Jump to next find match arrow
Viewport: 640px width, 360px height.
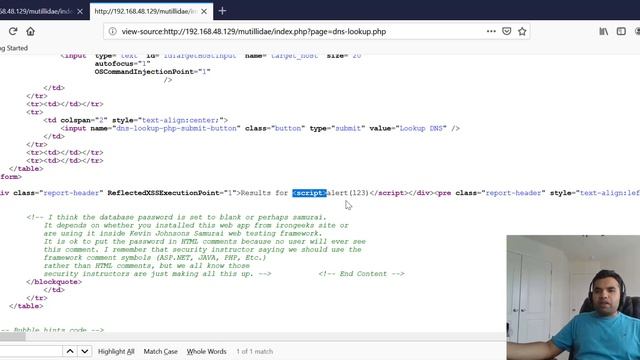click(84, 351)
